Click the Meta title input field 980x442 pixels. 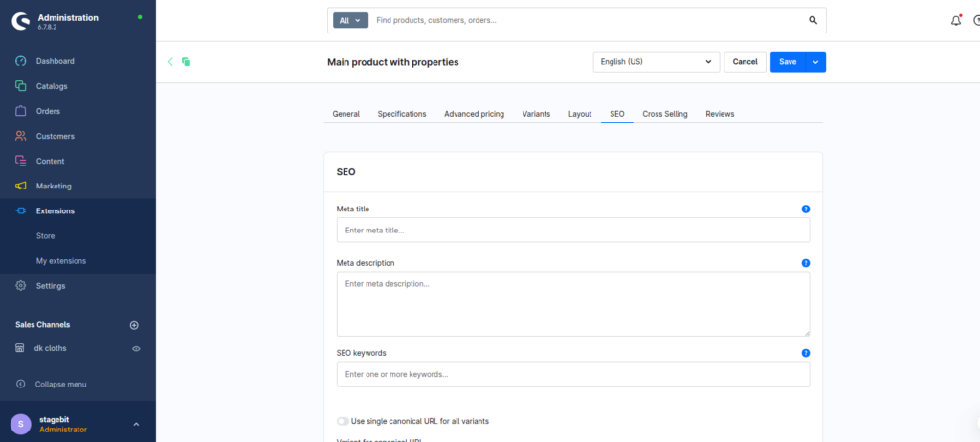tap(573, 230)
